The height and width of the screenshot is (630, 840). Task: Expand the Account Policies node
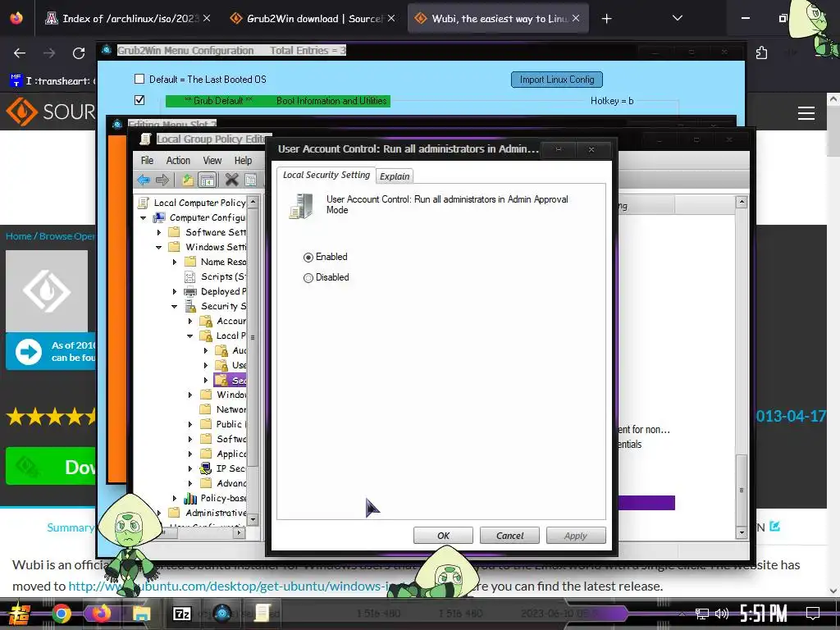pos(190,321)
